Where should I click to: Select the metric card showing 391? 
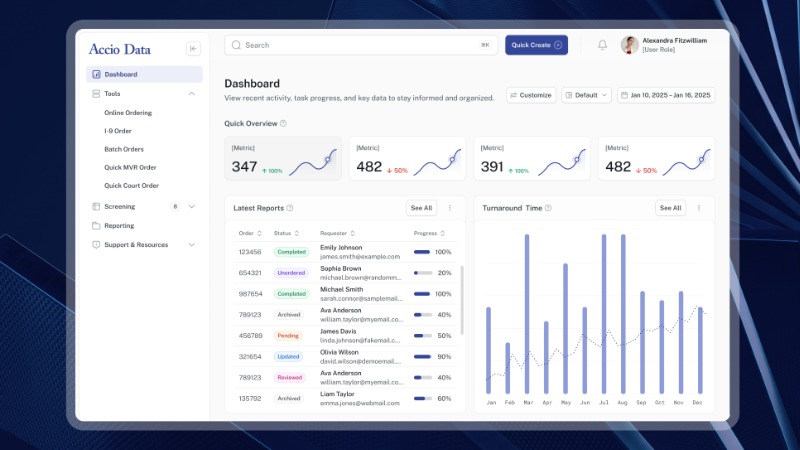[532, 159]
